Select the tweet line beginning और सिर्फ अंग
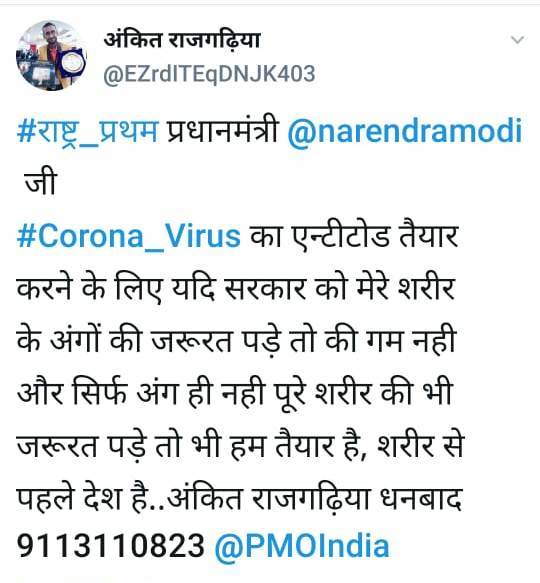This screenshot has height=583, width=540. pos(234,392)
